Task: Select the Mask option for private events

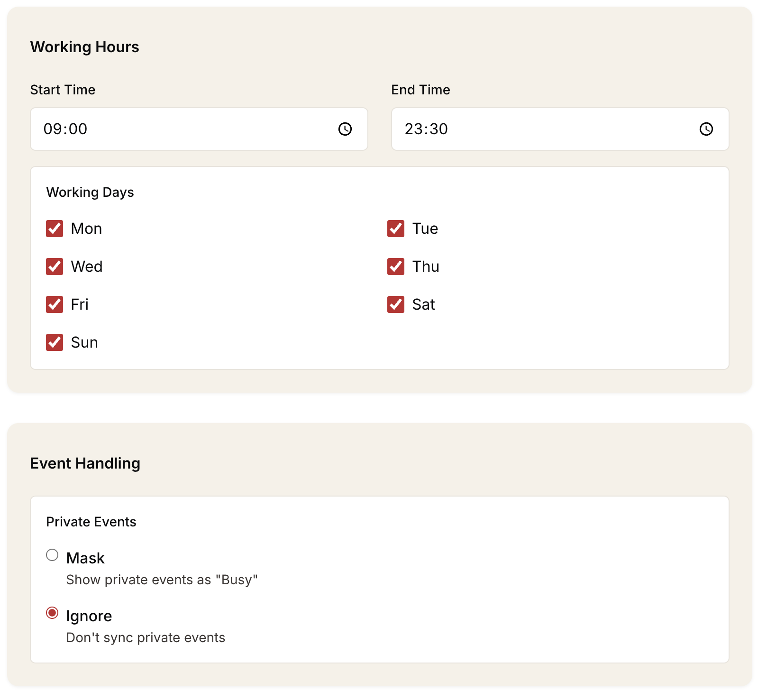Action: pos(52,555)
